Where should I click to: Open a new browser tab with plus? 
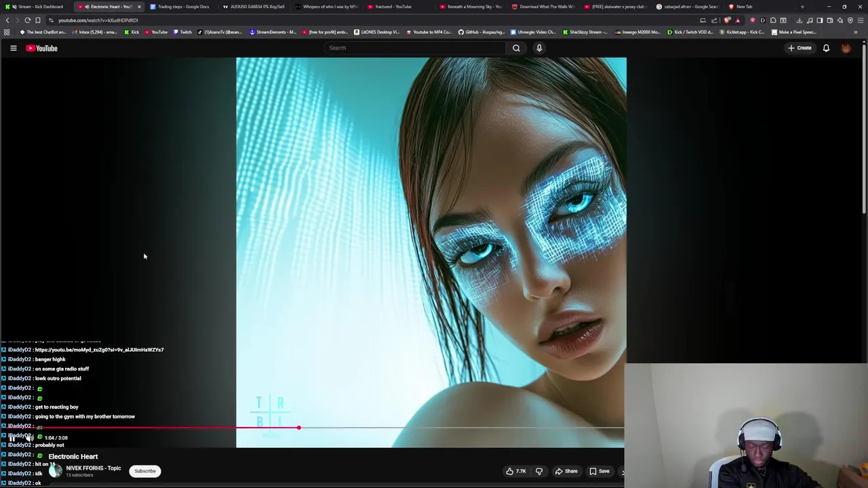[802, 7]
